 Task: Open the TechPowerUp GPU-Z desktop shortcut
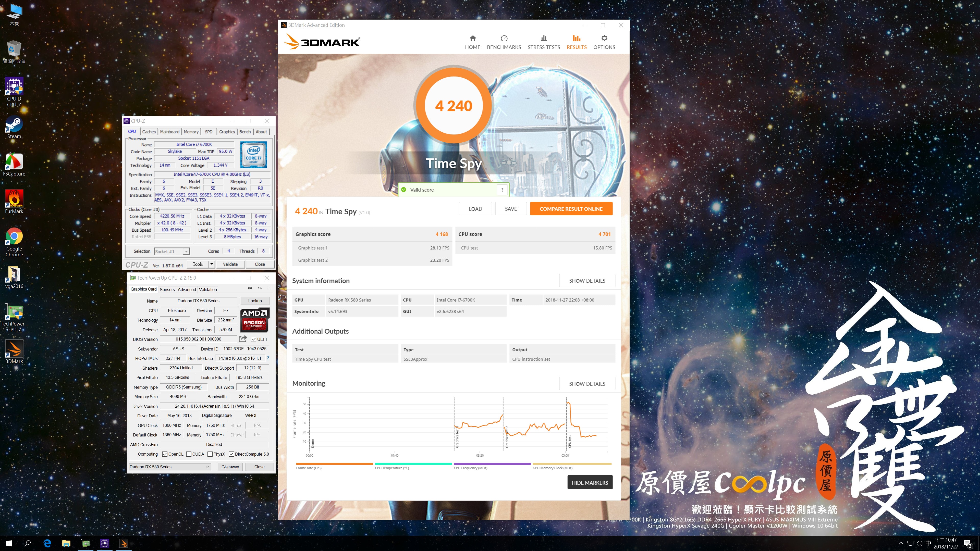[14, 318]
